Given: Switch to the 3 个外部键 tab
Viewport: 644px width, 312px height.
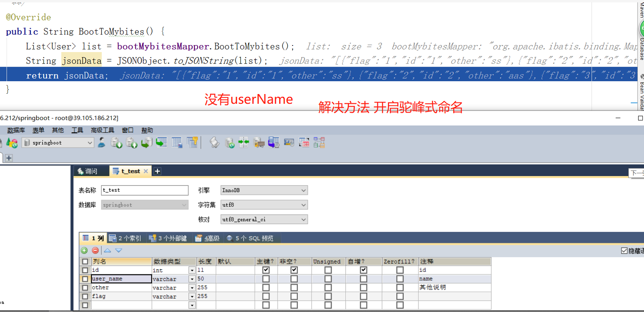Looking at the screenshot, I should coord(168,238).
